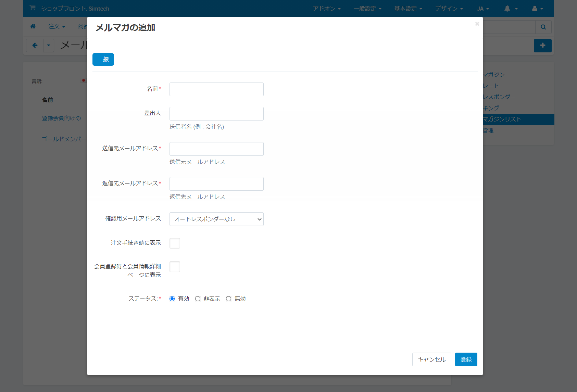Focus the 送信元メールアドレス input field
577x392 pixels.
pos(216,149)
